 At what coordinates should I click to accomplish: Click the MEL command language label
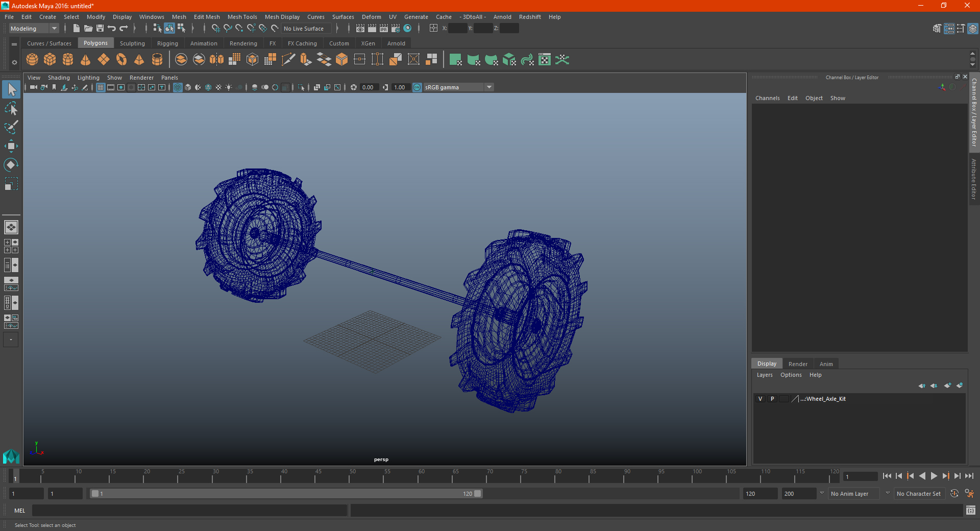pos(20,511)
